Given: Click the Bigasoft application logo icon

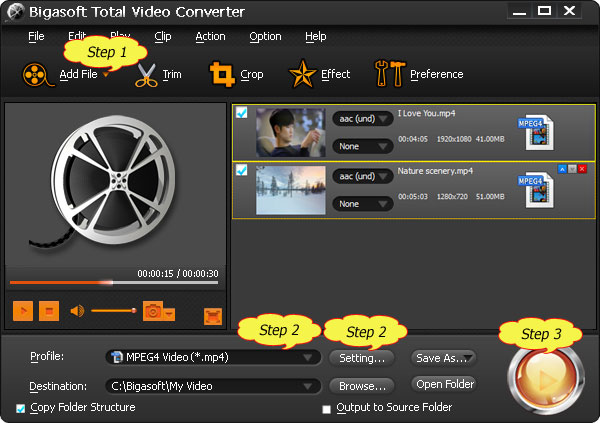Looking at the screenshot, I should point(16,12).
